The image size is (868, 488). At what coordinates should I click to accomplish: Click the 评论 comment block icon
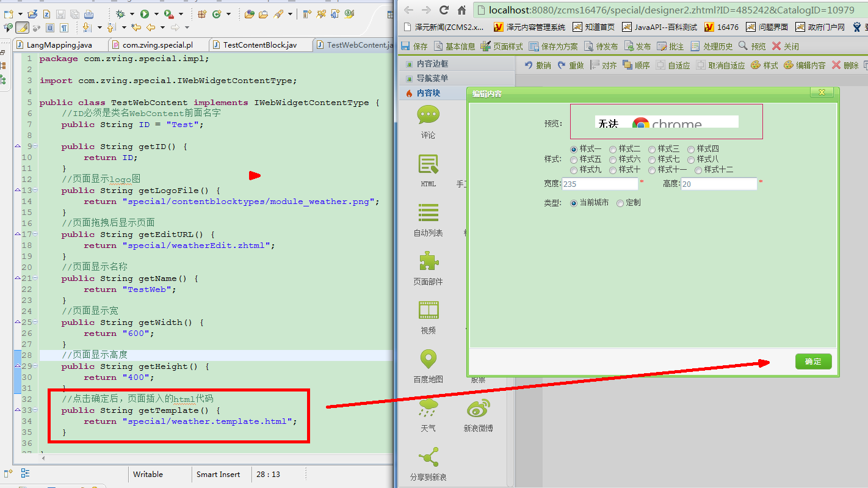[428, 115]
